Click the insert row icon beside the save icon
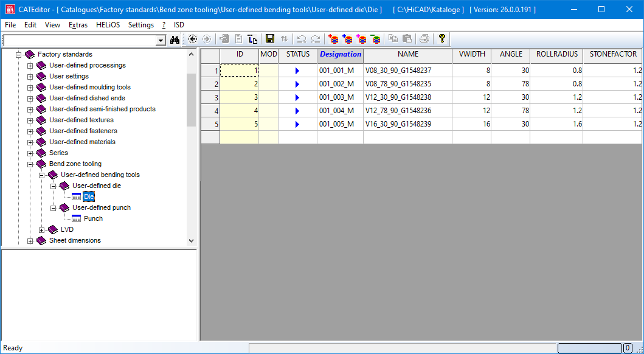Viewport: 644px width, 354px height. pos(252,39)
